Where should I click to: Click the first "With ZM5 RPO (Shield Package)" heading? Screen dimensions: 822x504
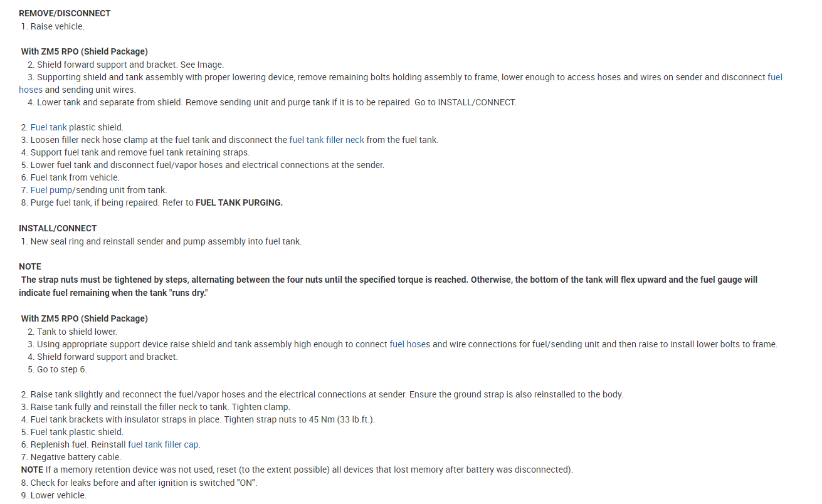point(84,51)
